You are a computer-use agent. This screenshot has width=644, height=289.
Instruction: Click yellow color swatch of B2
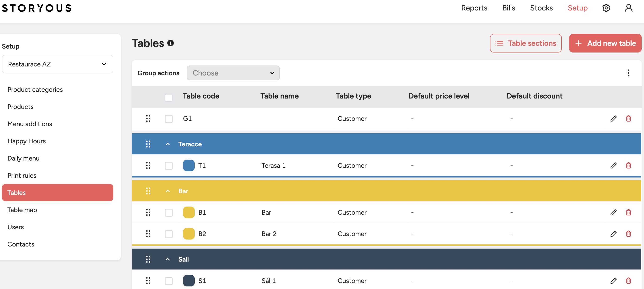[x=189, y=234]
